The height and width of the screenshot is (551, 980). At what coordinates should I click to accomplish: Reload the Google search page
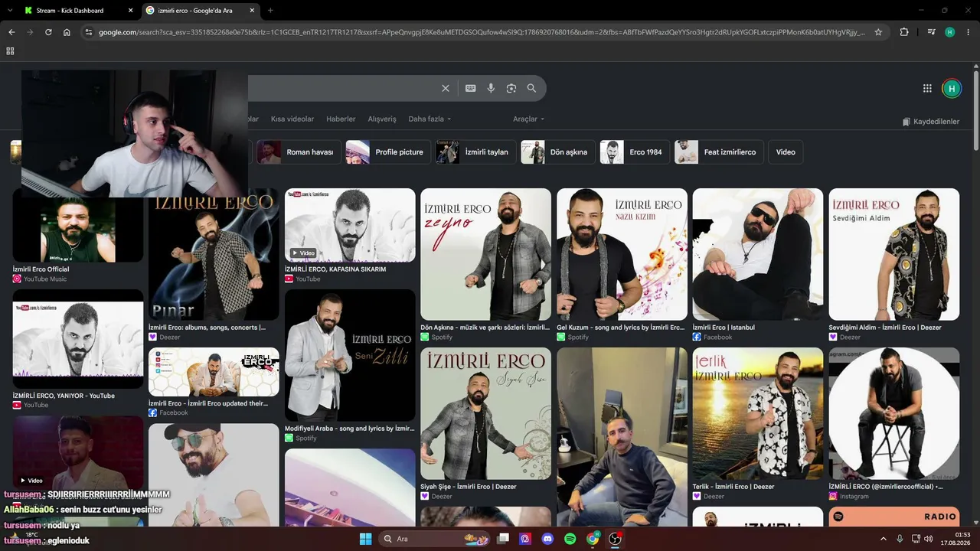[x=48, y=32]
